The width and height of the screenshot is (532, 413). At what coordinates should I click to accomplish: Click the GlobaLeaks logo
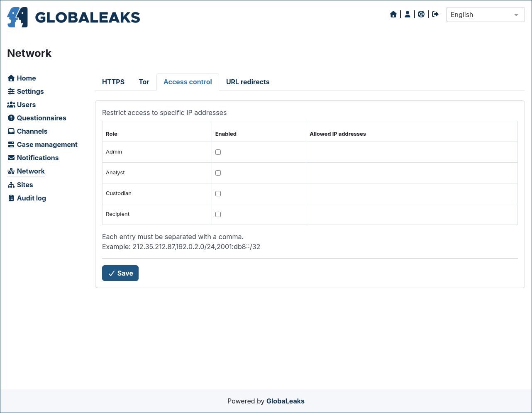pos(73,17)
